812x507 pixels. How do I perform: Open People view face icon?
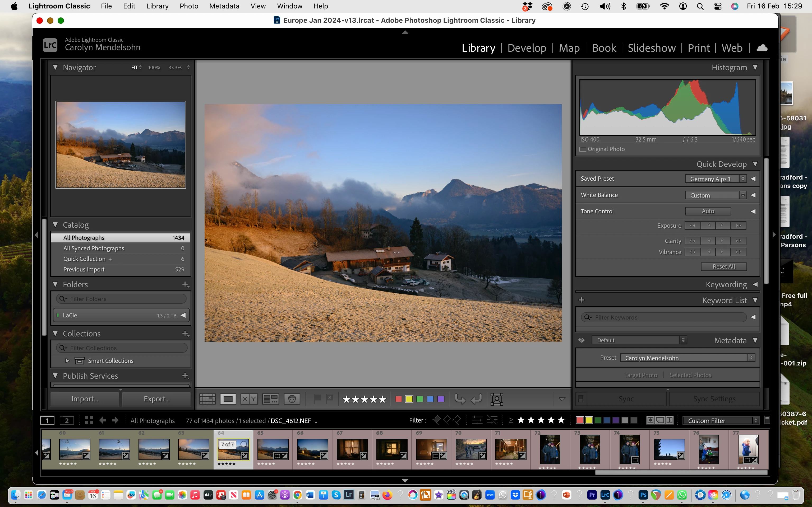tap(292, 399)
